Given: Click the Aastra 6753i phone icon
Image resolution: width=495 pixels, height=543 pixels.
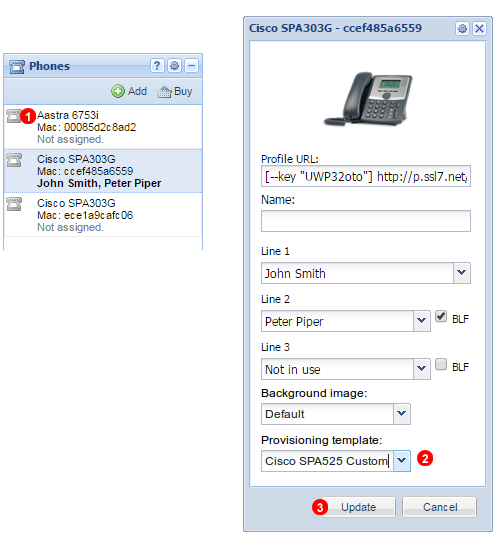Looking at the screenshot, I should 14,116.
